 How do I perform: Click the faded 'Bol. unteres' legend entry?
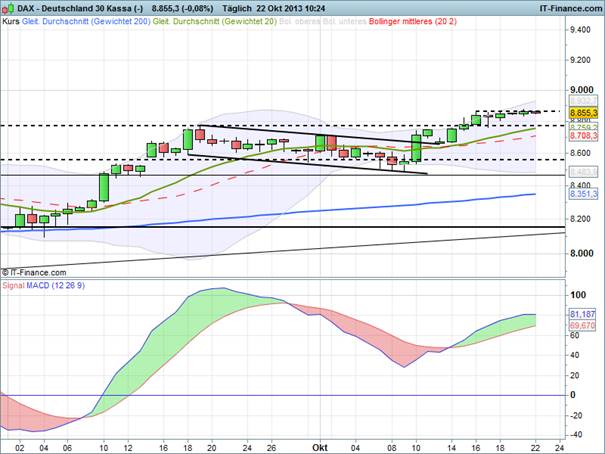click(344, 22)
